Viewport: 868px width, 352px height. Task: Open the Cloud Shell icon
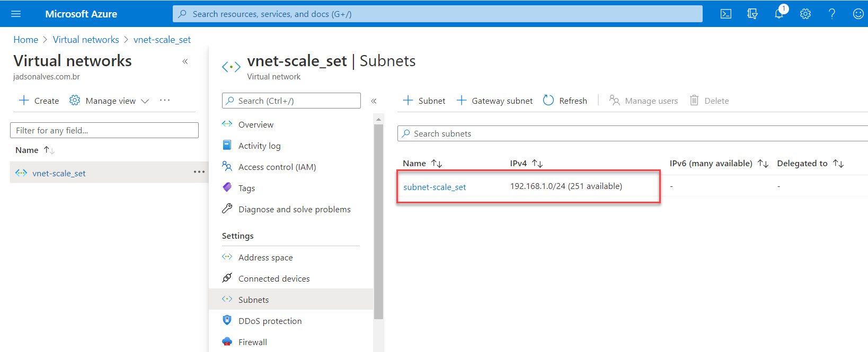[725, 14]
